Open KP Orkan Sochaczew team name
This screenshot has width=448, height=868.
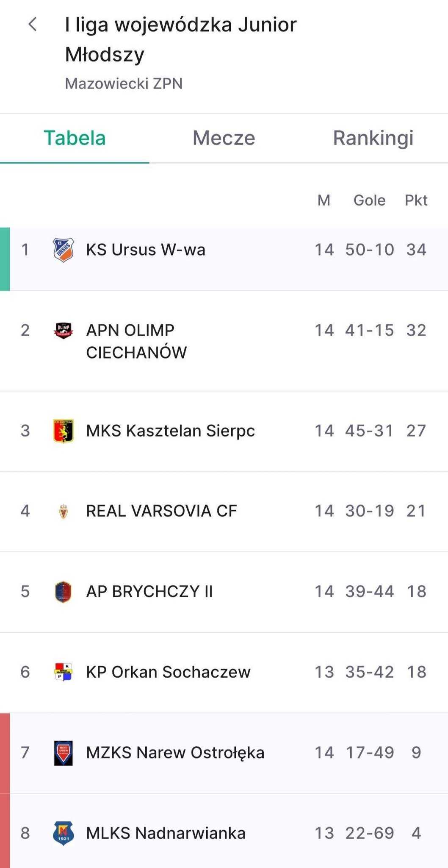click(168, 672)
